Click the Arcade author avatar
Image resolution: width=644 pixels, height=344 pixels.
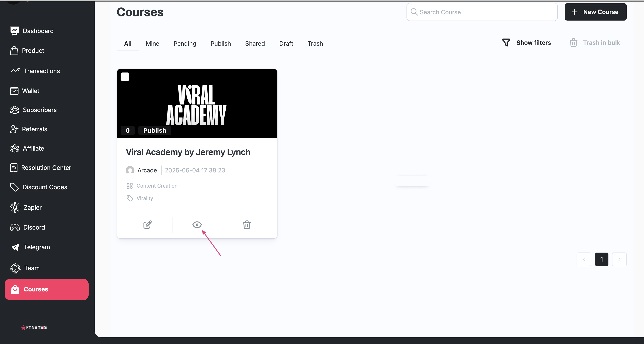pyautogui.click(x=130, y=170)
